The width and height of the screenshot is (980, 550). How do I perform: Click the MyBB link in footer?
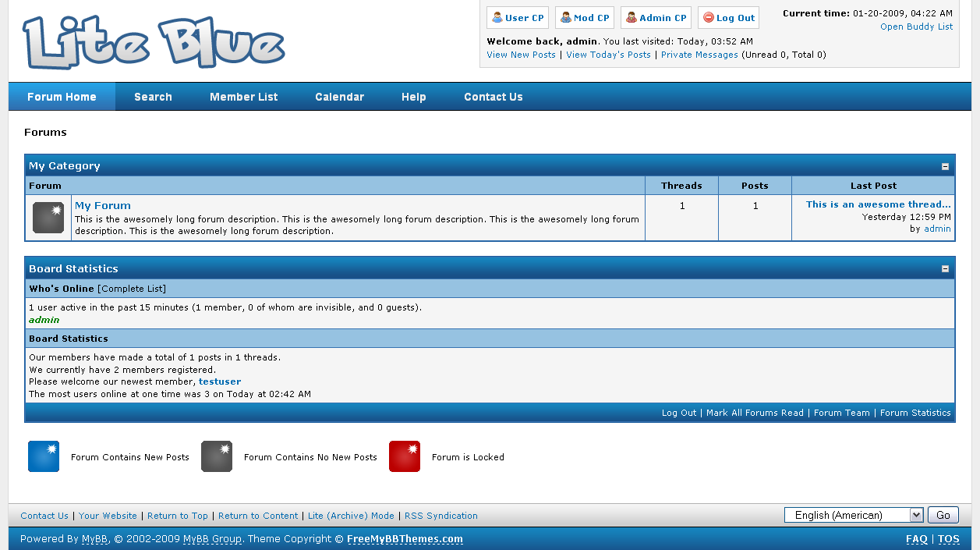point(95,539)
